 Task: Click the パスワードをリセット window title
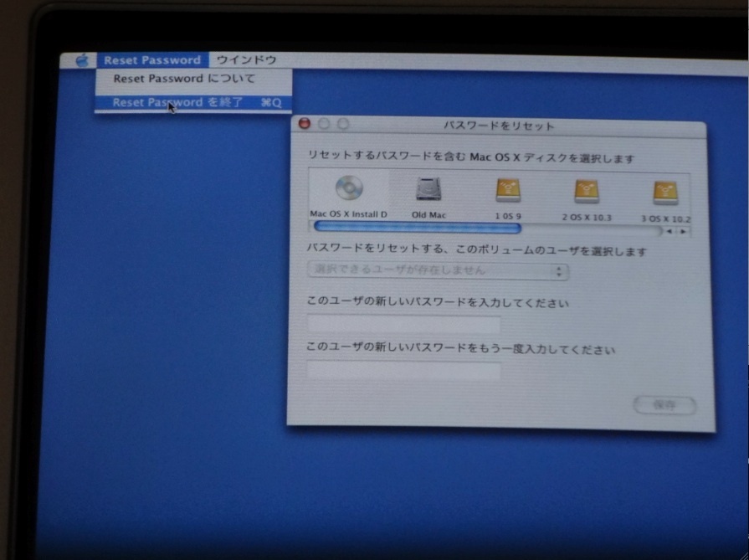tap(499, 126)
